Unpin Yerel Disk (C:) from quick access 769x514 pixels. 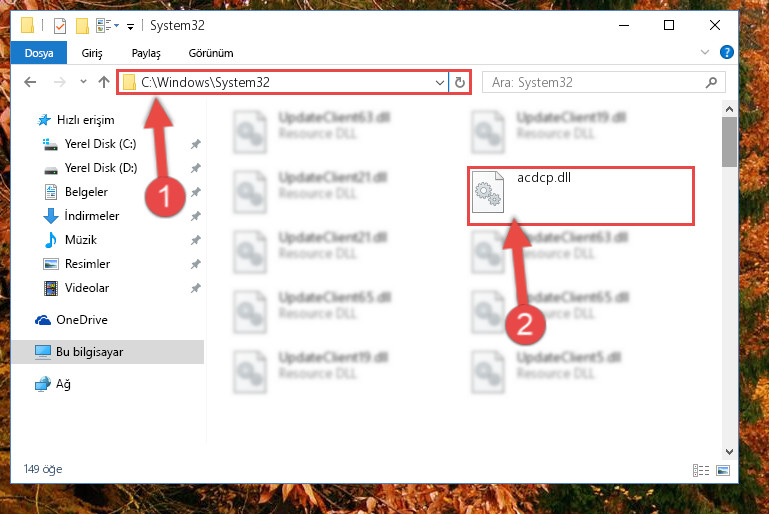(196, 144)
